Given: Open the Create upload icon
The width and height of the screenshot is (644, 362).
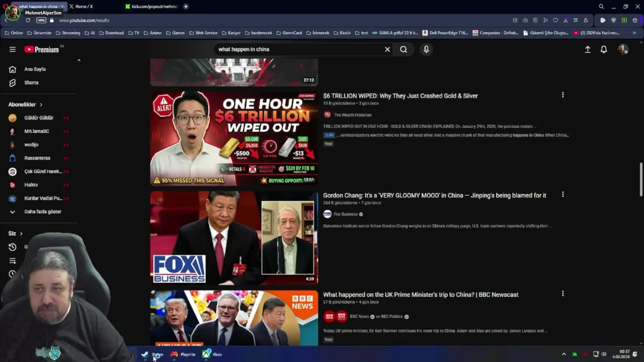Looking at the screenshot, I should [x=588, y=49].
